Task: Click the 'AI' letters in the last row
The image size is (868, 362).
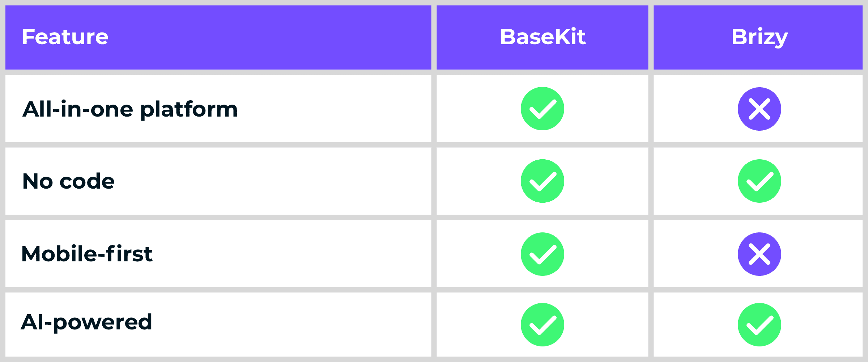Action: [x=32, y=322]
